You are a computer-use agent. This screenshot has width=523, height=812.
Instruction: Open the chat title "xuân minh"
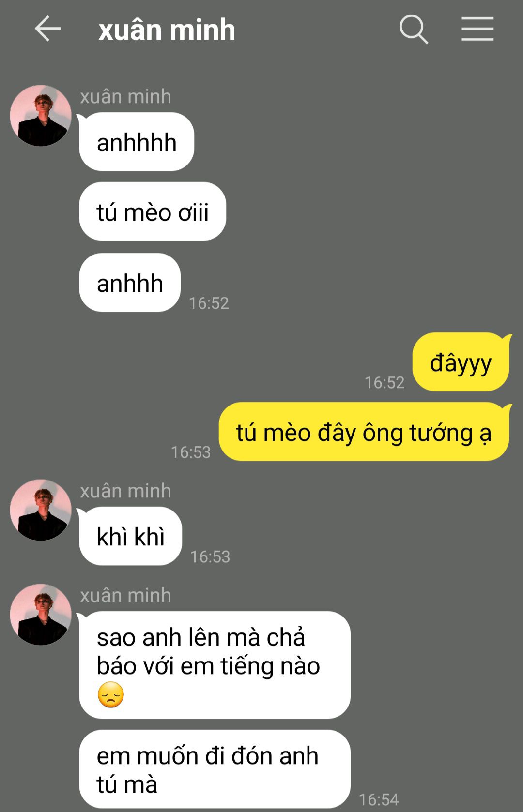pyautogui.click(x=167, y=30)
